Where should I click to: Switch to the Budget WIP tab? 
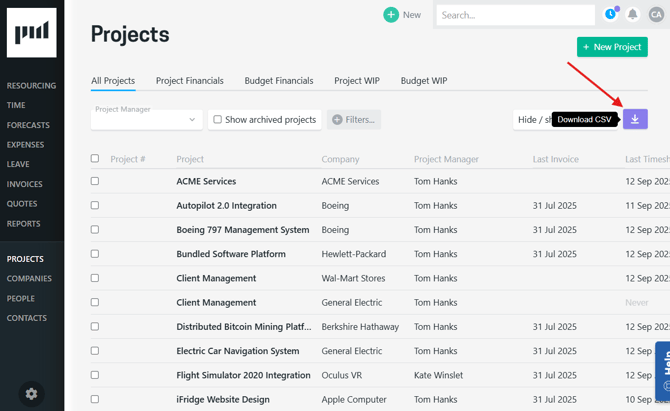click(x=424, y=81)
